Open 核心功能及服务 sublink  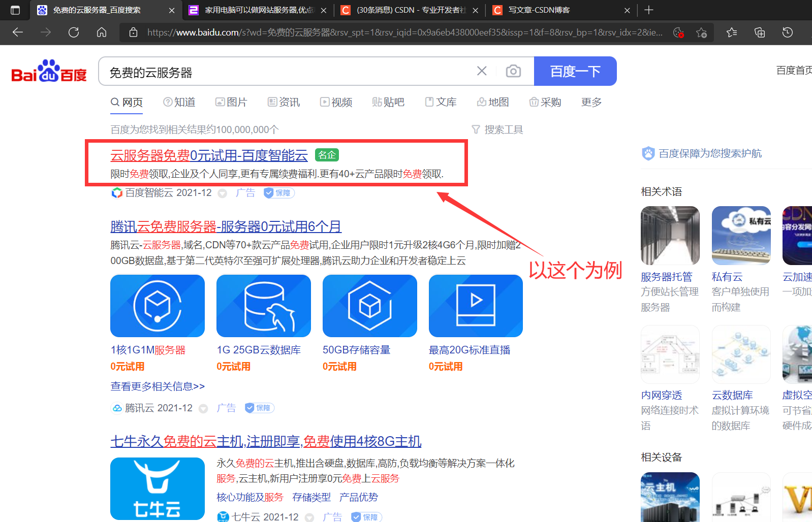(x=250, y=497)
